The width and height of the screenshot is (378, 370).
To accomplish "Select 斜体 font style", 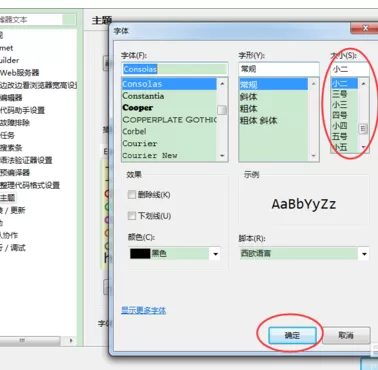I will (273, 97).
